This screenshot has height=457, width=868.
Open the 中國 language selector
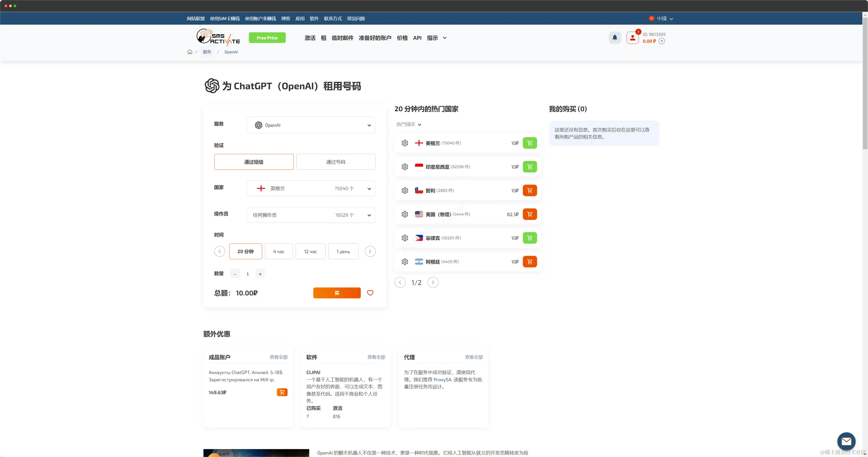click(x=661, y=19)
